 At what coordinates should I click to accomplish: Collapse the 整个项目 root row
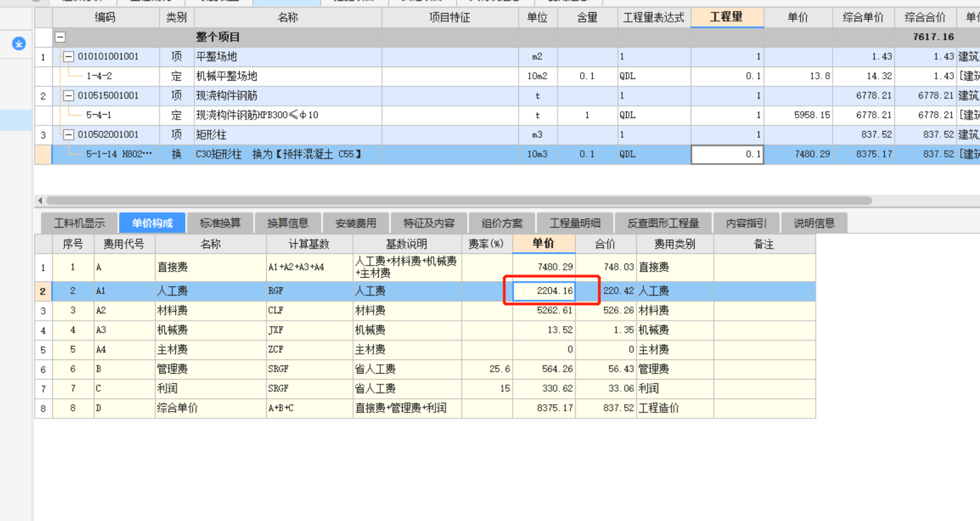(60, 37)
